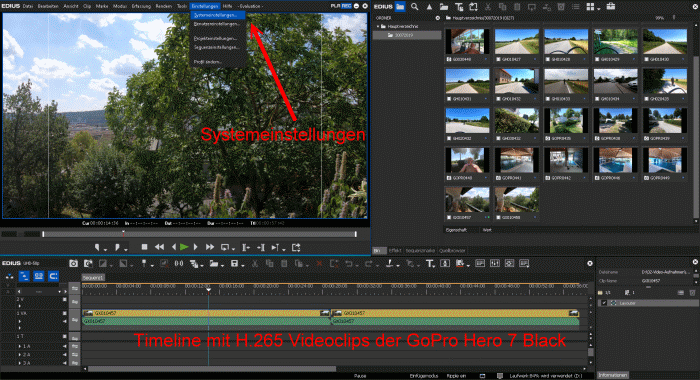Toggle third blue ripple mode button
Screen dimensions: 700x380
point(53,276)
